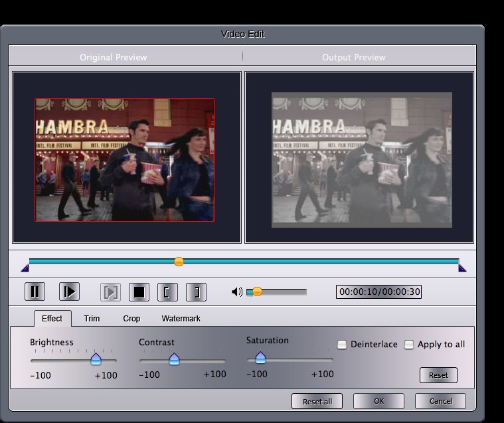This screenshot has width=504, height=423.
Task: Click the Saturation label
Action: (x=268, y=341)
